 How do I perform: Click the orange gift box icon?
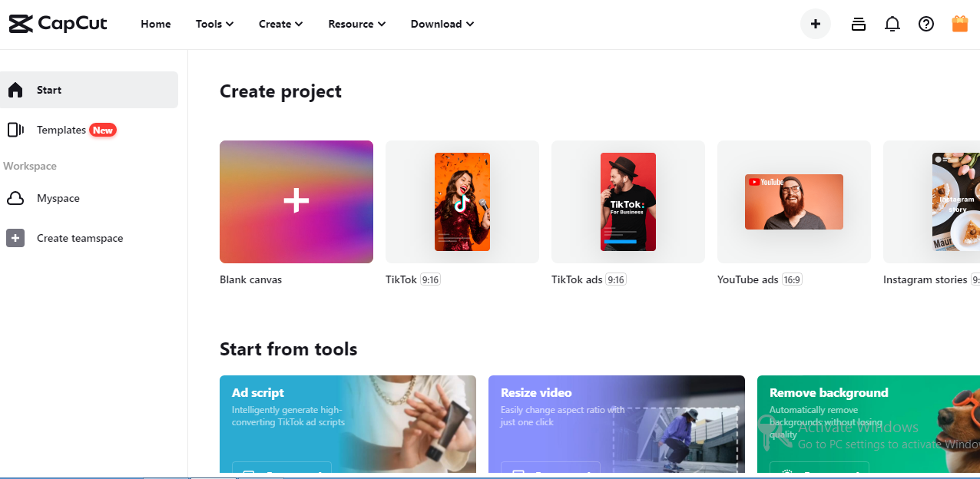[x=960, y=24]
